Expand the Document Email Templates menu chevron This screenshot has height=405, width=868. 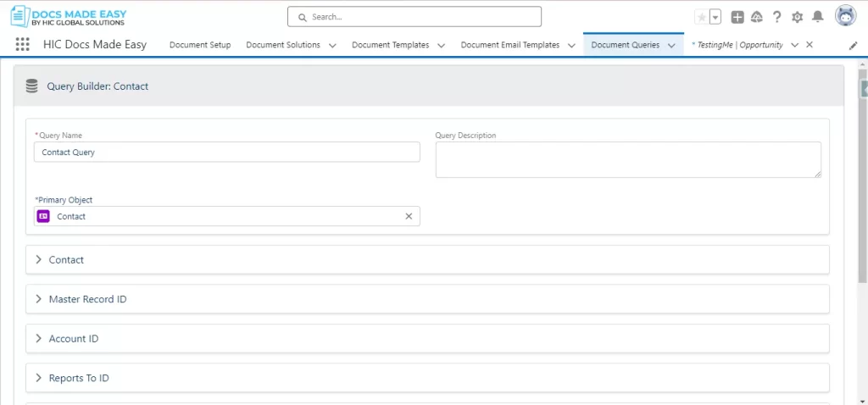pos(571,46)
